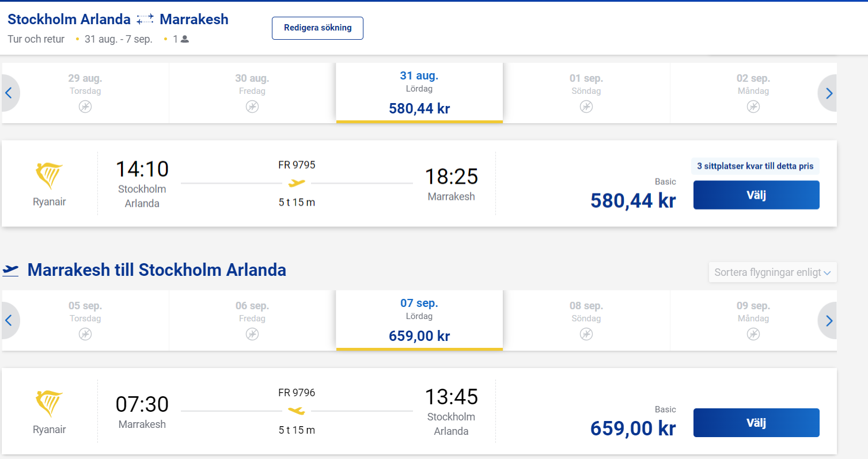Click the no-flight icon under 29 aug.
This screenshot has height=459, width=868.
pyautogui.click(x=85, y=107)
